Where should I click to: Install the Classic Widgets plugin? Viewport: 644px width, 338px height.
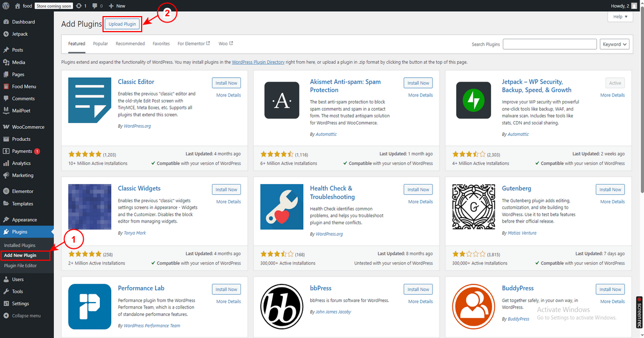pos(226,189)
